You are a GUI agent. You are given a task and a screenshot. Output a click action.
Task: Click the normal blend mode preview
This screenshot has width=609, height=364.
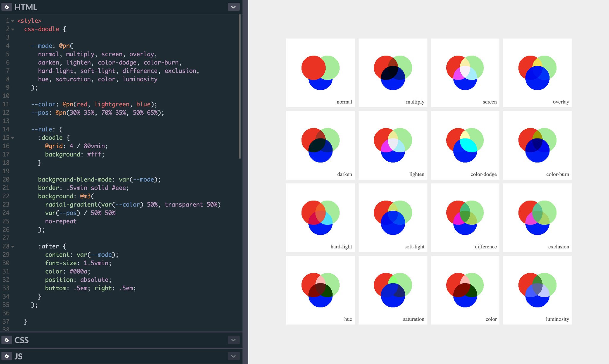(320, 73)
